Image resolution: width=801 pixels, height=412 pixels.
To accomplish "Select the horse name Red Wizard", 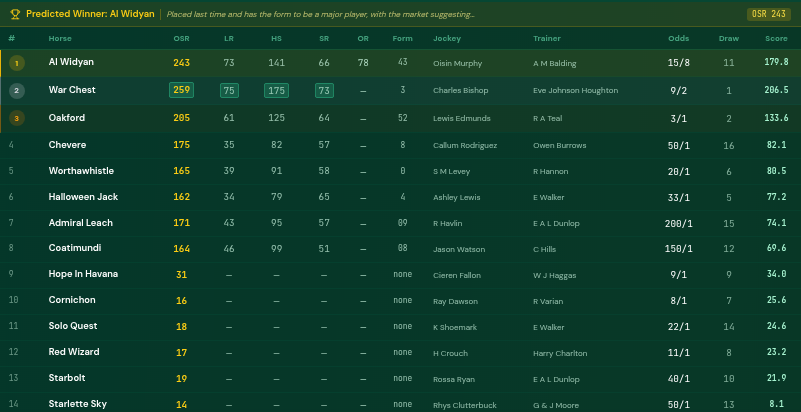I will pyautogui.click(x=74, y=352).
